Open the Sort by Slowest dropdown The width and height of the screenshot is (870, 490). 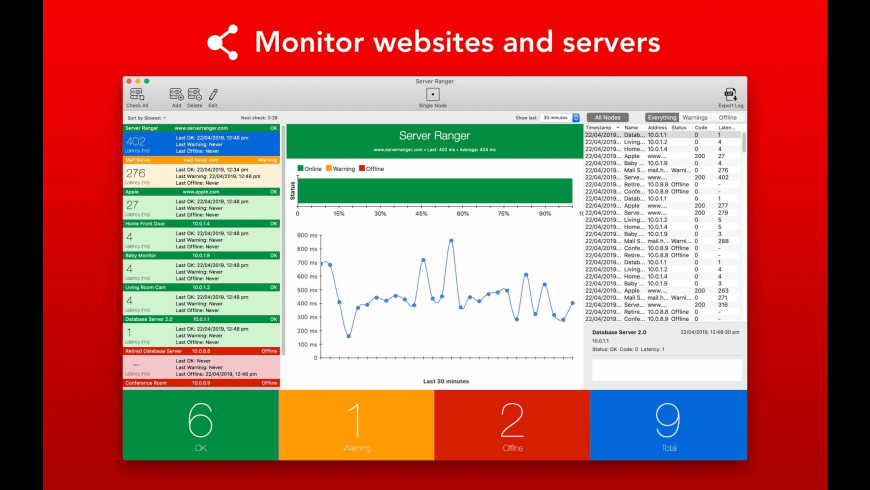click(146, 118)
